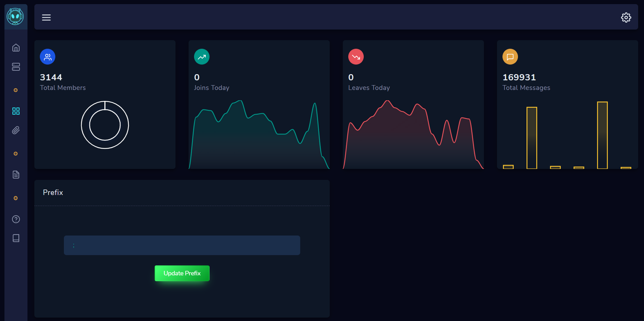Viewport: 644px width, 321px height.
Task: Open the document file sidebar icon
Action: coord(16,174)
